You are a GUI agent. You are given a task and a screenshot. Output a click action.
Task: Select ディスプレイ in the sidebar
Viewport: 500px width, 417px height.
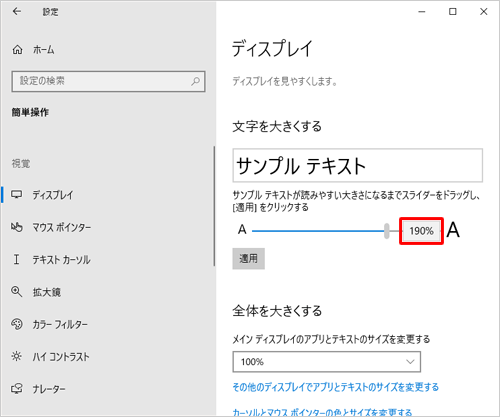point(42,195)
